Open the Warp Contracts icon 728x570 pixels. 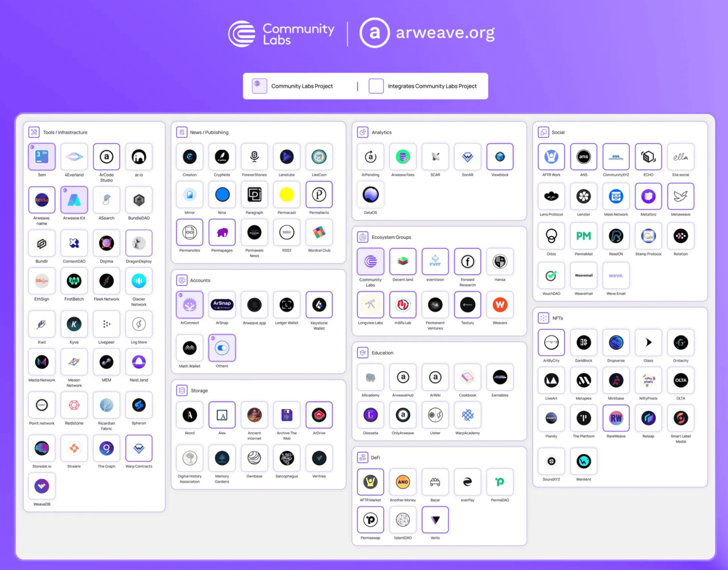coord(139,449)
